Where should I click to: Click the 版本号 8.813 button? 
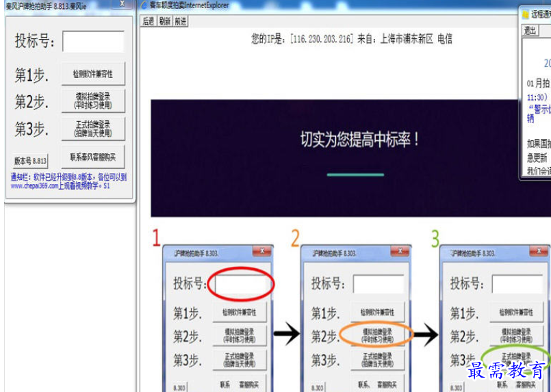click(x=31, y=161)
